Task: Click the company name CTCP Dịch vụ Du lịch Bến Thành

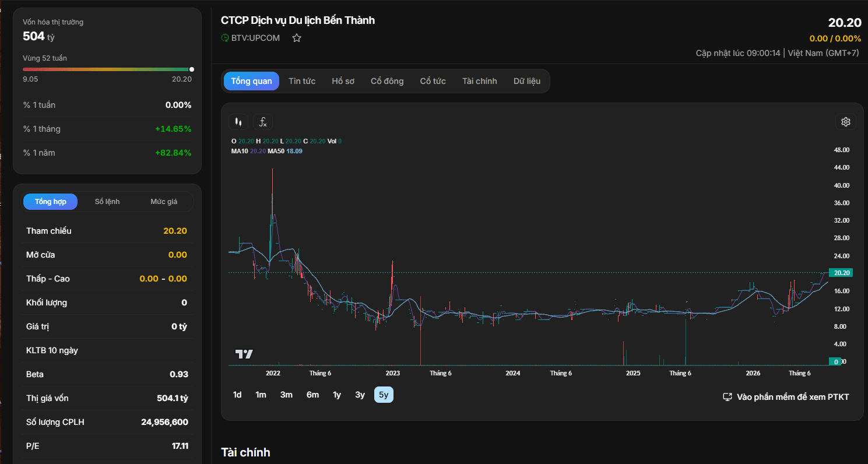Action: [298, 20]
